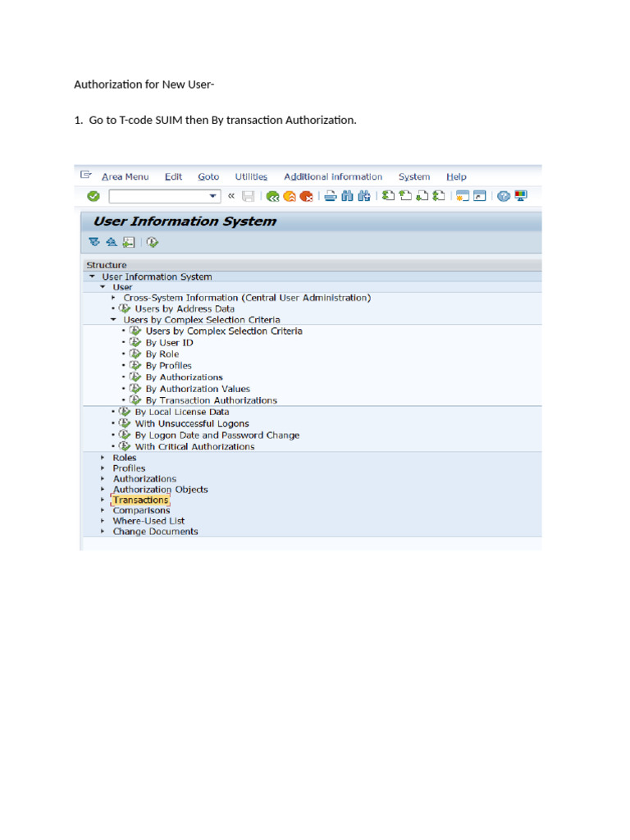The height and width of the screenshot is (840, 630).
Task: Click the Execute clock icon in application toolbar
Action: tap(152, 242)
